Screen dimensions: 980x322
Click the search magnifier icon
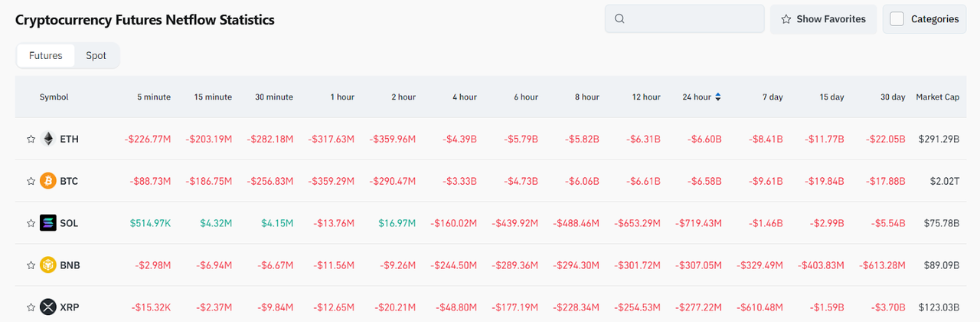pos(620,19)
